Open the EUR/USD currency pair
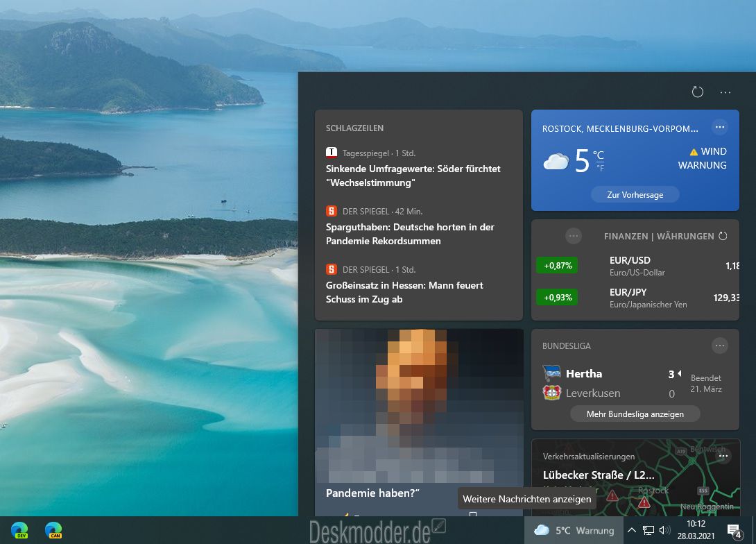 637,266
